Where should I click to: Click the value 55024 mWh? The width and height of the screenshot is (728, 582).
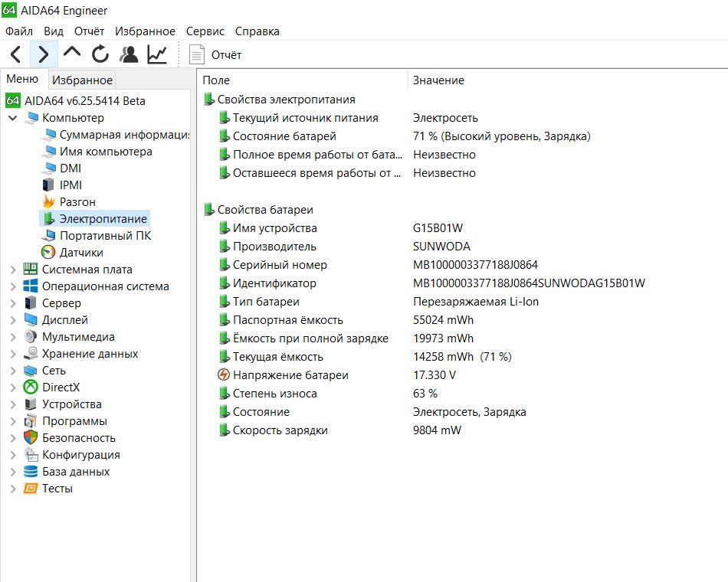(x=443, y=320)
